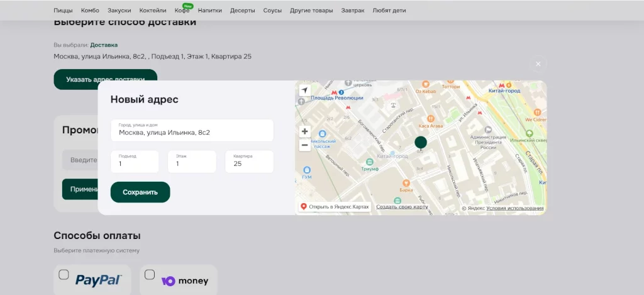Screen dimensions: 644x295
Task: Open the Десерты menu category
Action: pyautogui.click(x=242, y=11)
